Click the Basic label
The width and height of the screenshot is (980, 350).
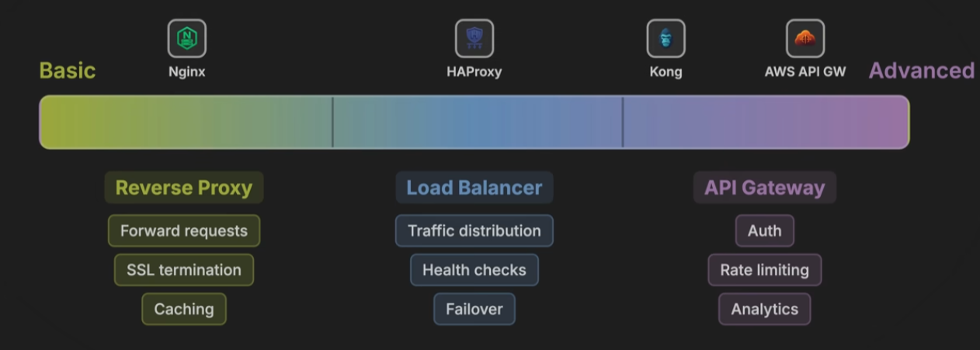[x=68, y=71]
